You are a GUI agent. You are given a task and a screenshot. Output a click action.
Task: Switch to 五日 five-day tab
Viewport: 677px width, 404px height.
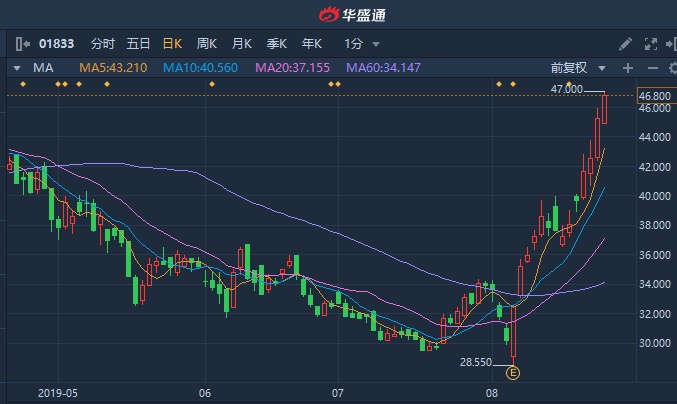[138, 44]
